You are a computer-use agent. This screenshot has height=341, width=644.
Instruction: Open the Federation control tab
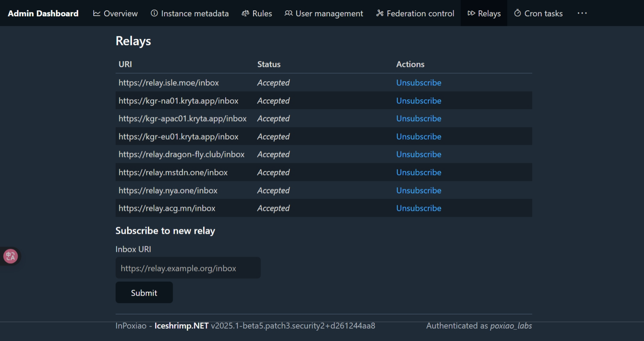tap(420, 13)
